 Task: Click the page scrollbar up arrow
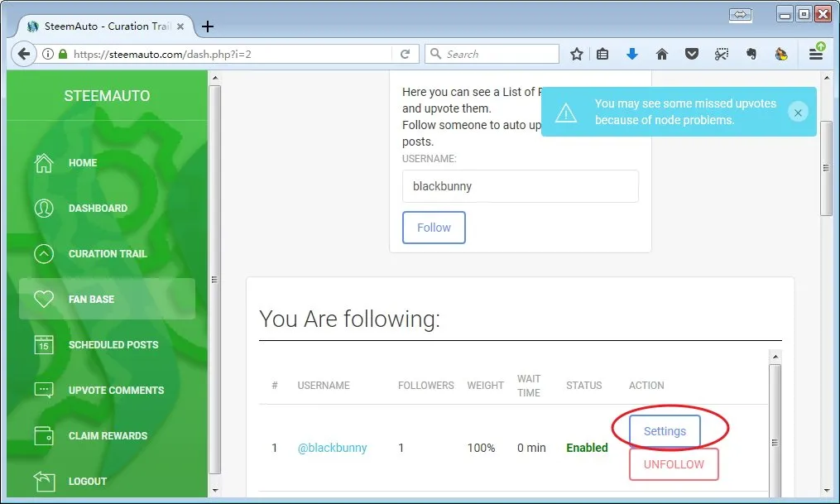827,78
